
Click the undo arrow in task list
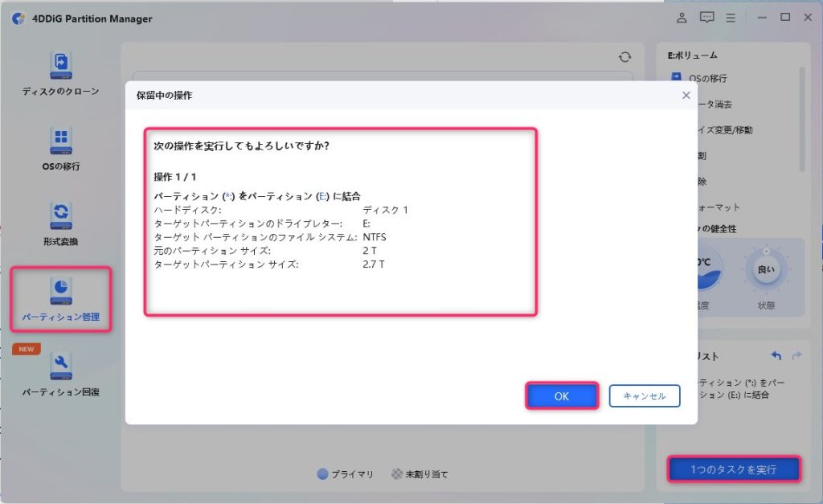776,355
